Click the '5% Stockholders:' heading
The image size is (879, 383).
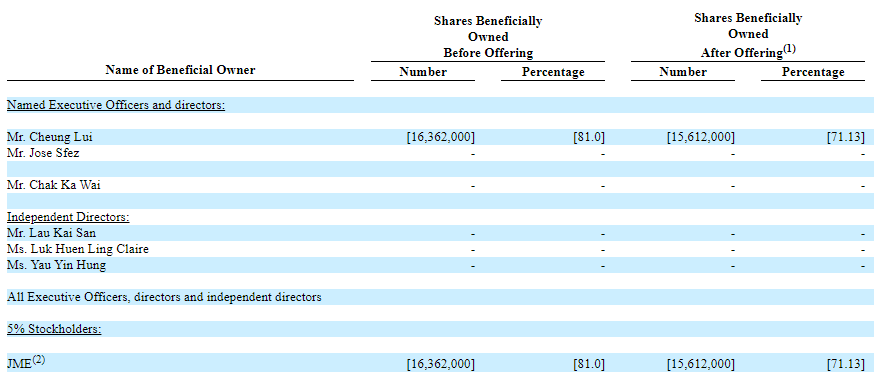click(54, 329)
